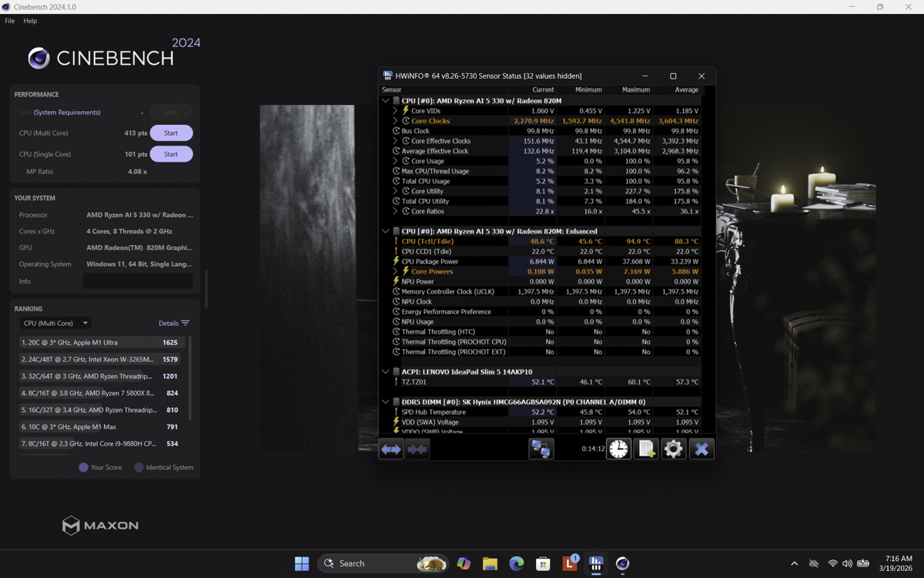The image size is (924, 578).
Task: Open HWiNFO settings with the gear icon
Action: [674, 448]
